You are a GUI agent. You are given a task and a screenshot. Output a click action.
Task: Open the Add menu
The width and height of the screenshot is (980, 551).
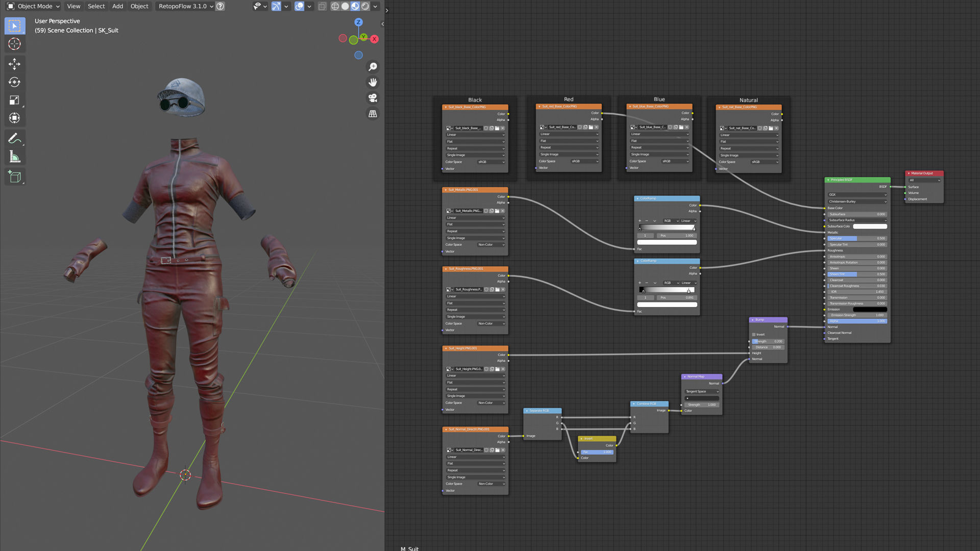click(117, 6)
